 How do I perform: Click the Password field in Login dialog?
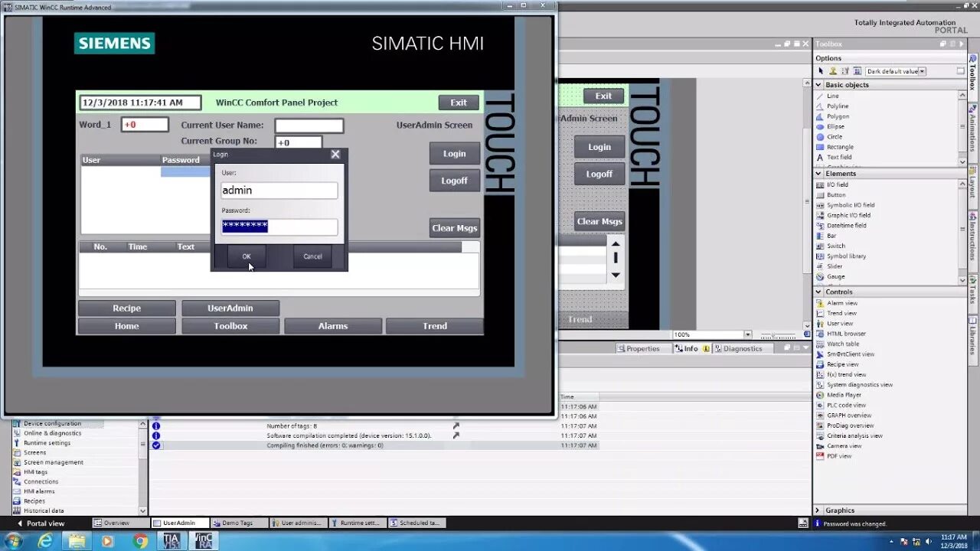pos(279,227)
